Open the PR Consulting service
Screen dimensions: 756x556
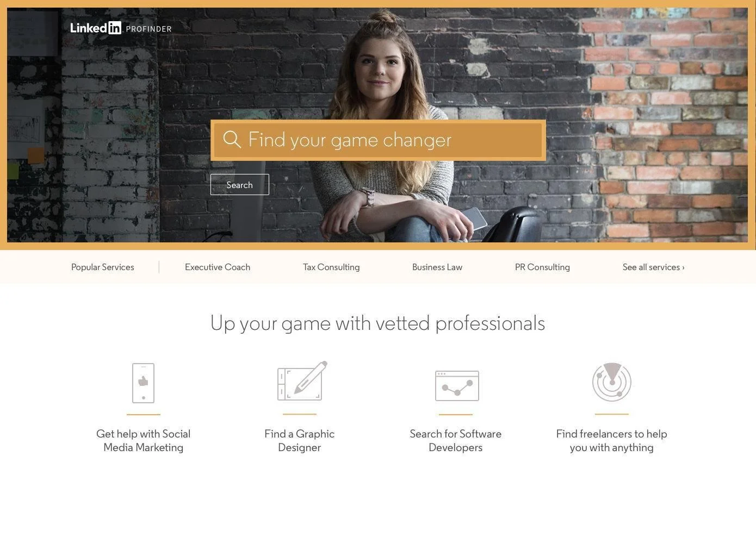(x=542, y=267)
